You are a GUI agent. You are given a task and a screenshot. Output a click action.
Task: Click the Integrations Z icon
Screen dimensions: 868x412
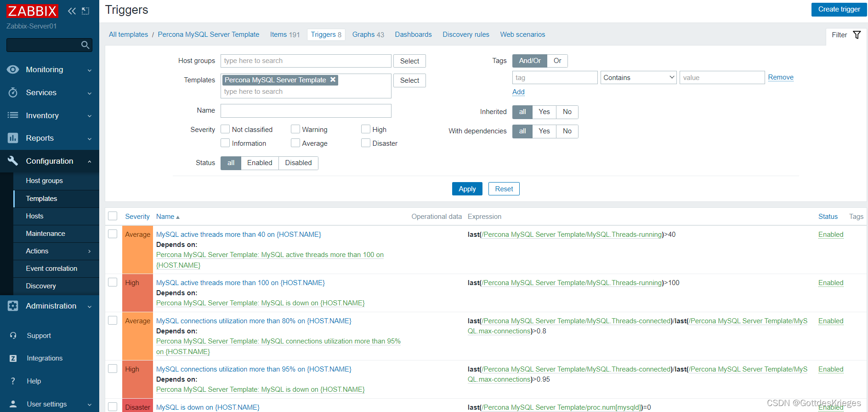click(x=13, y=358)
